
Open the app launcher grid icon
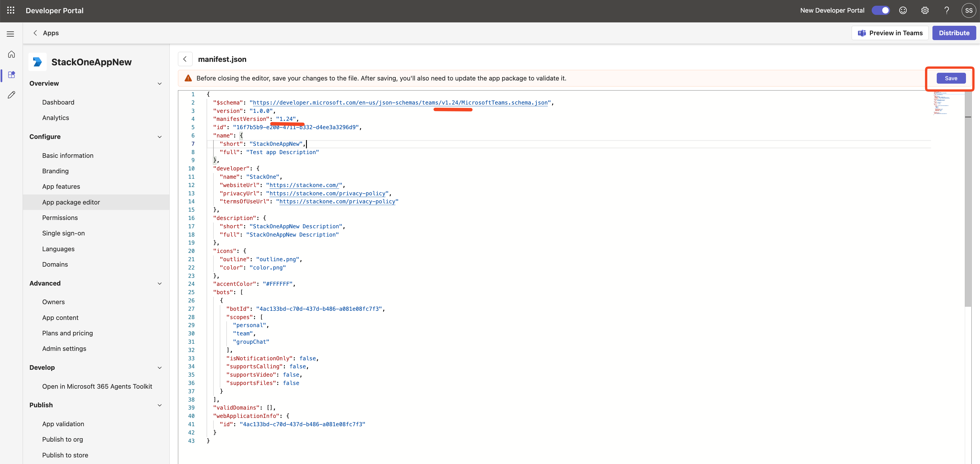[x=11, y=10]
